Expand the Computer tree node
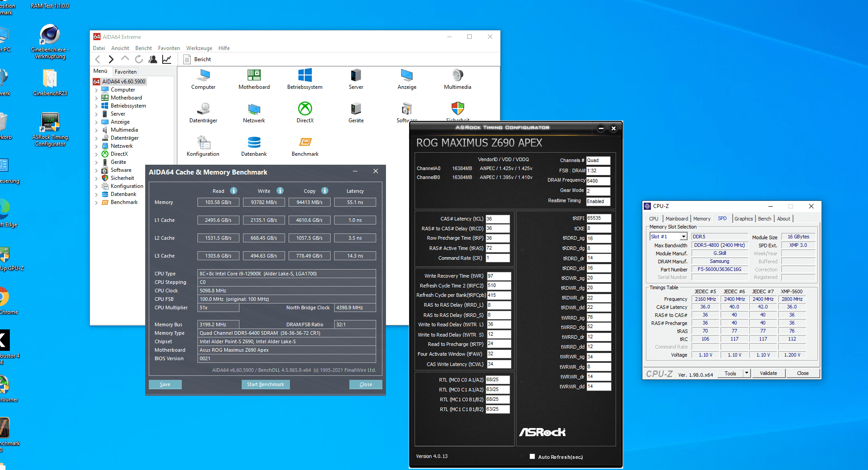The height and width of the screenshot is (470, 868). pos(96,90)
